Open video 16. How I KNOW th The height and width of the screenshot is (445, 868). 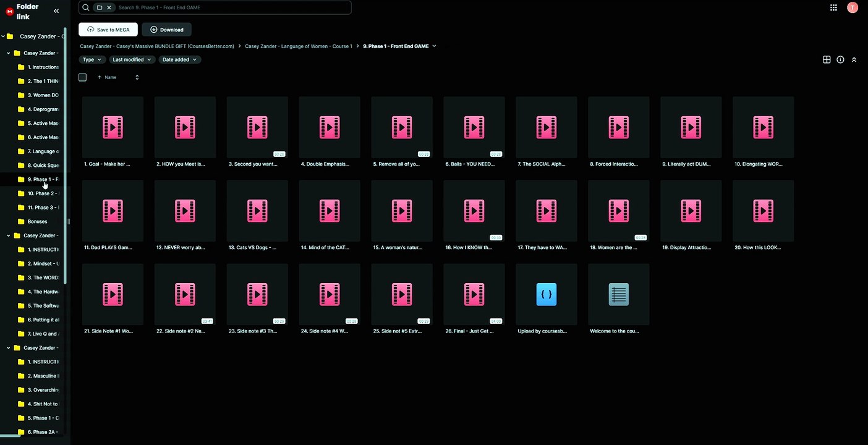[474, 215]
